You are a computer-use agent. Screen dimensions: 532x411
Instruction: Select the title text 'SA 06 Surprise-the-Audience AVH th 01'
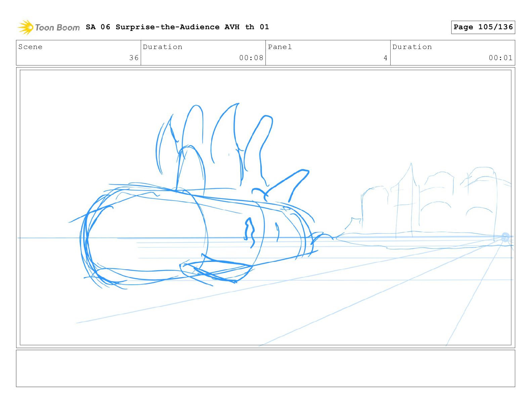pyautogui.click(x=177, y=27)
